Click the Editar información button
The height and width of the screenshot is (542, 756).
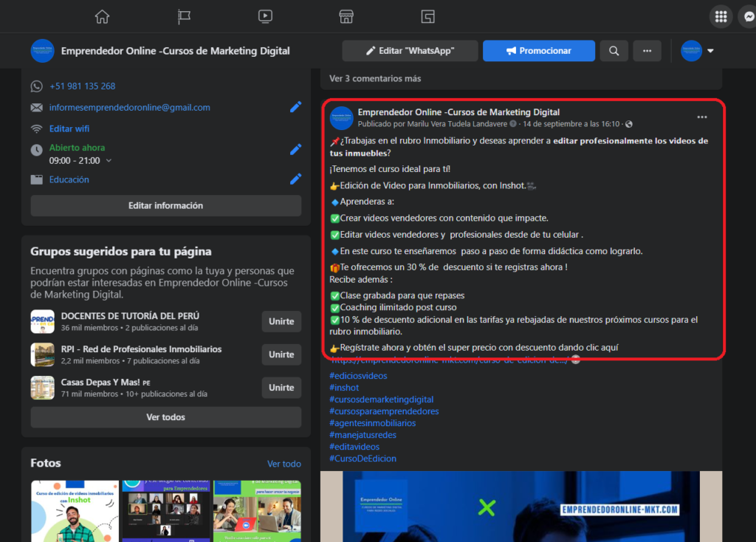click(x=165, y=205)
